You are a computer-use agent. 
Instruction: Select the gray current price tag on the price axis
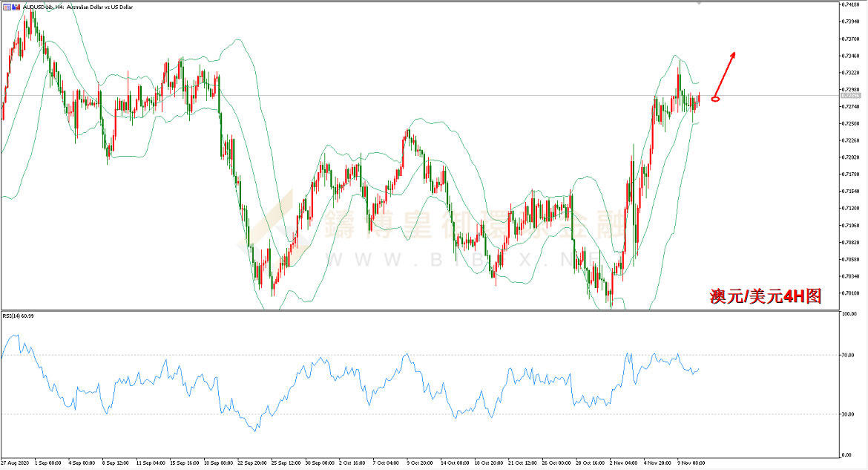(x=851, y=96)
